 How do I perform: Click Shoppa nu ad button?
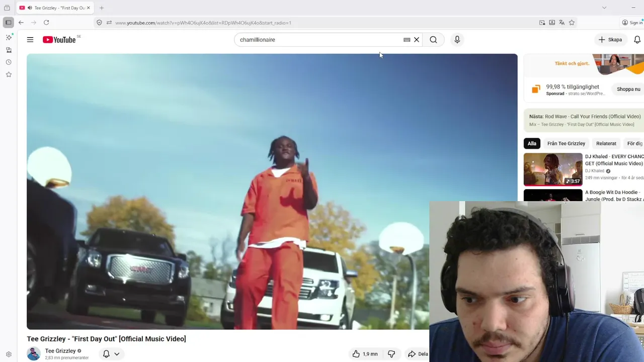[x=628, y=89]
